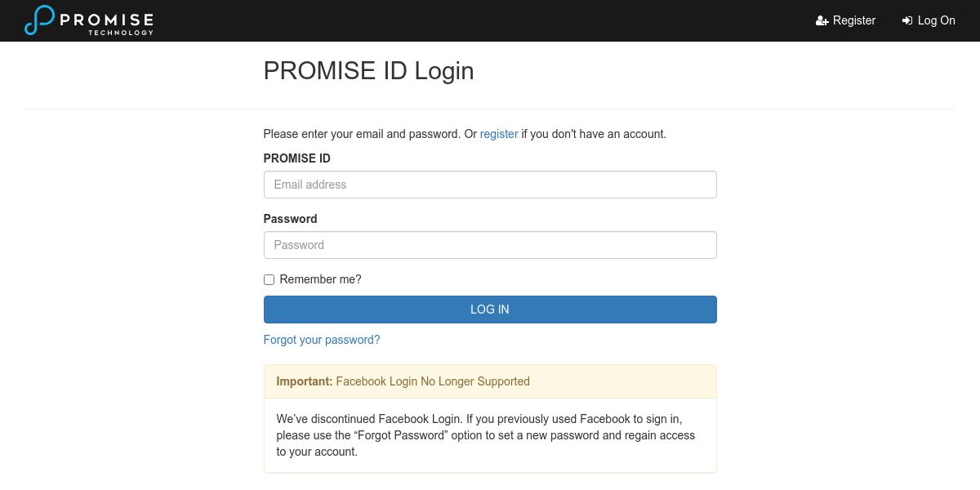Click the user-plus icon beside Register

pyautogui.click(x=822, y=21)
